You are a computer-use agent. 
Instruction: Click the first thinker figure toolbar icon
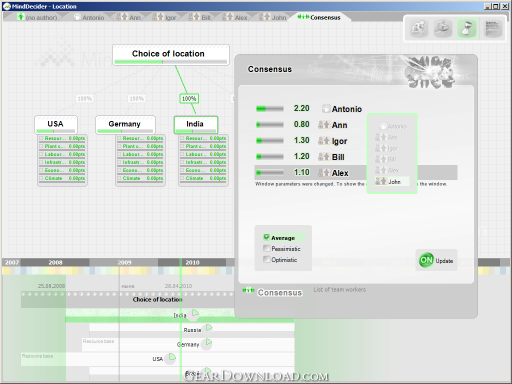(x=419, y=28)
